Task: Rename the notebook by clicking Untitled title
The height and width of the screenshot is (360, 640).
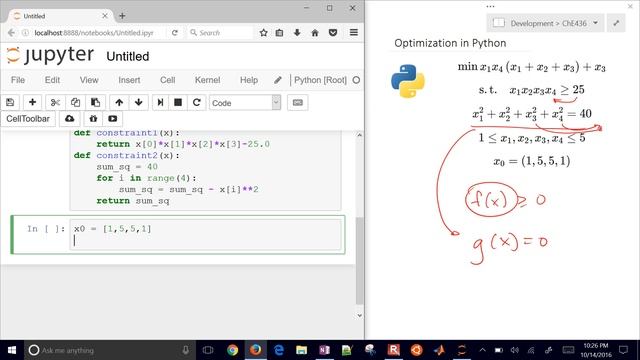Action: [x=128, y=56]
